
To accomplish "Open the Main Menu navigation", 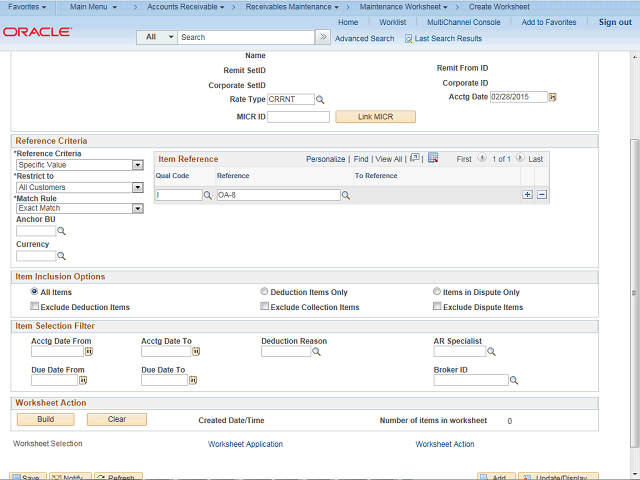I will [x=93, y=7].
